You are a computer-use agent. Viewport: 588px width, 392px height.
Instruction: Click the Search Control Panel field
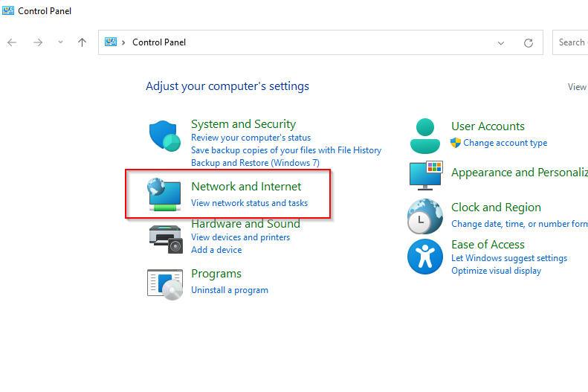571,42
